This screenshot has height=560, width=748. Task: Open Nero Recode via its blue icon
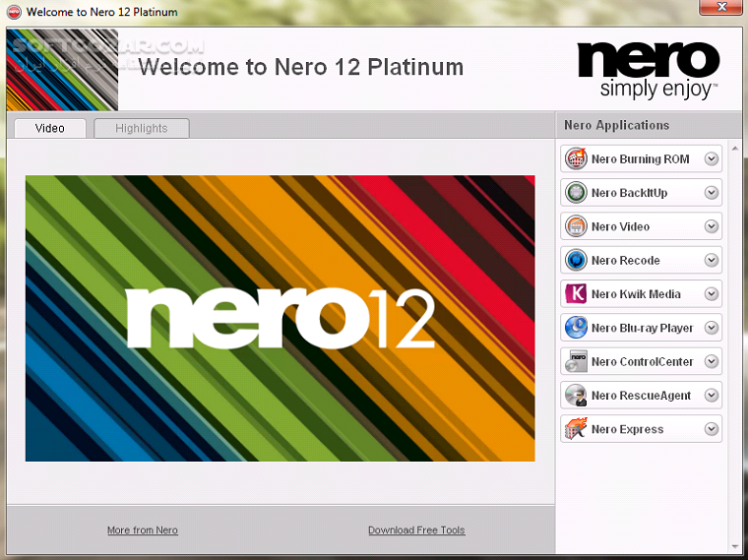(576, 261)
